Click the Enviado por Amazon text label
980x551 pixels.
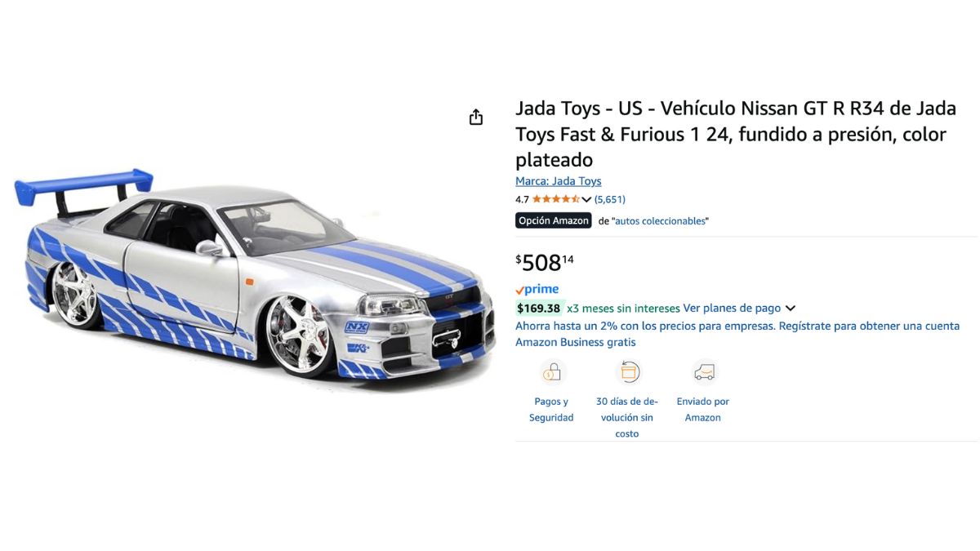click(x=703, y=410)
